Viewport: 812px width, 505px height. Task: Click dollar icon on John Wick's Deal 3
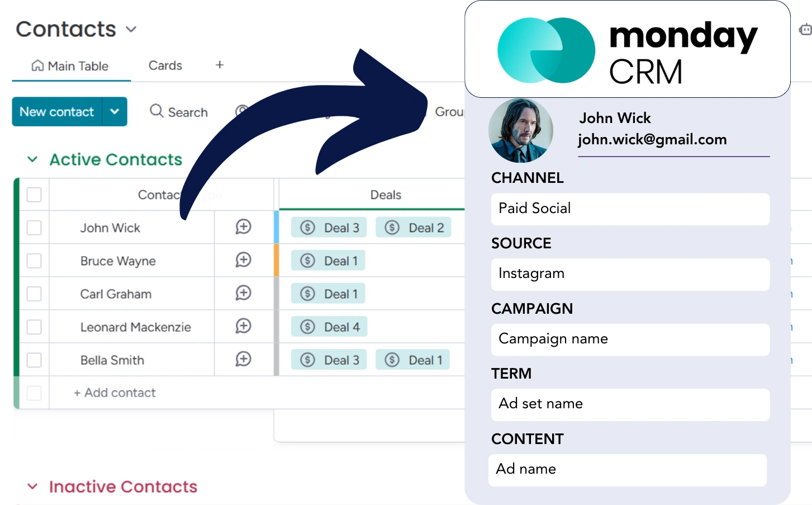307,227
